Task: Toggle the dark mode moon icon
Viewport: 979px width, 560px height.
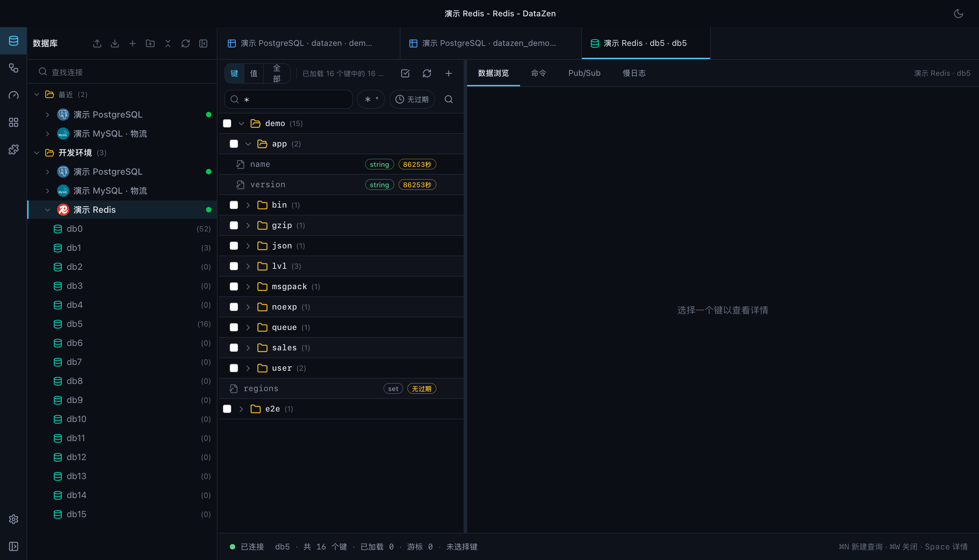Action: (958, 14)
